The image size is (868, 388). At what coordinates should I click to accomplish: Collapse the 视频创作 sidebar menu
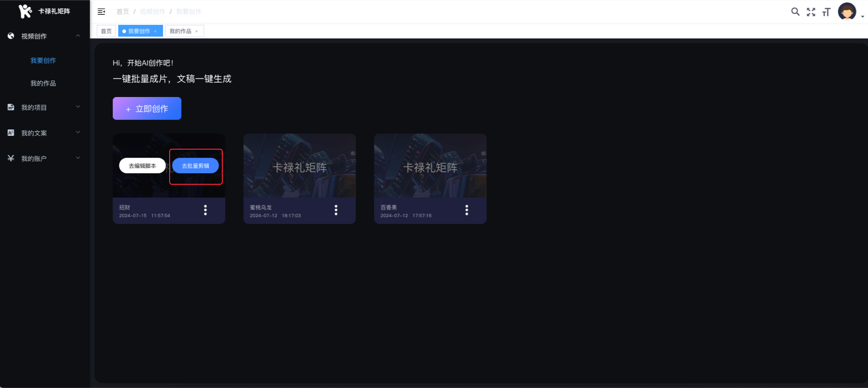(45, 36)
